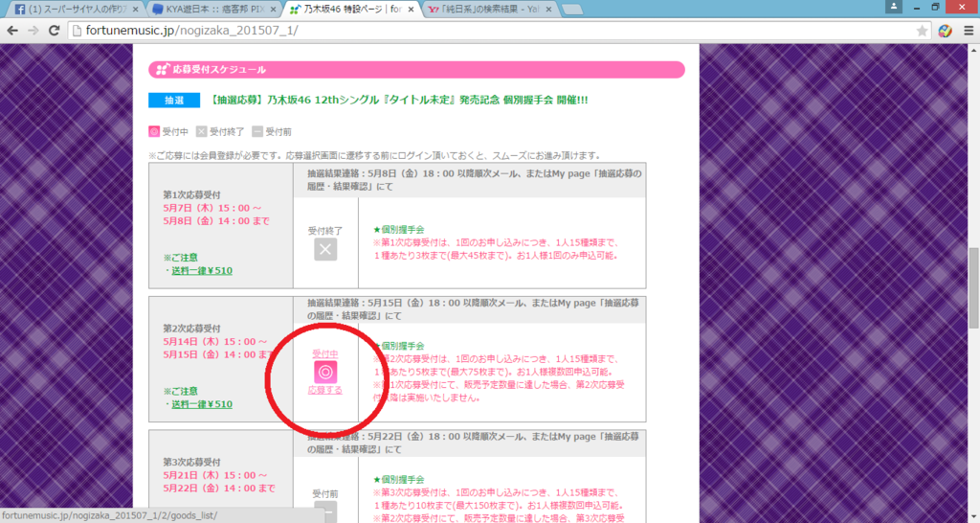Click the grey 受付前 legend icon
The width and height of the screenshot is (980, 523).
pos(257,131)
